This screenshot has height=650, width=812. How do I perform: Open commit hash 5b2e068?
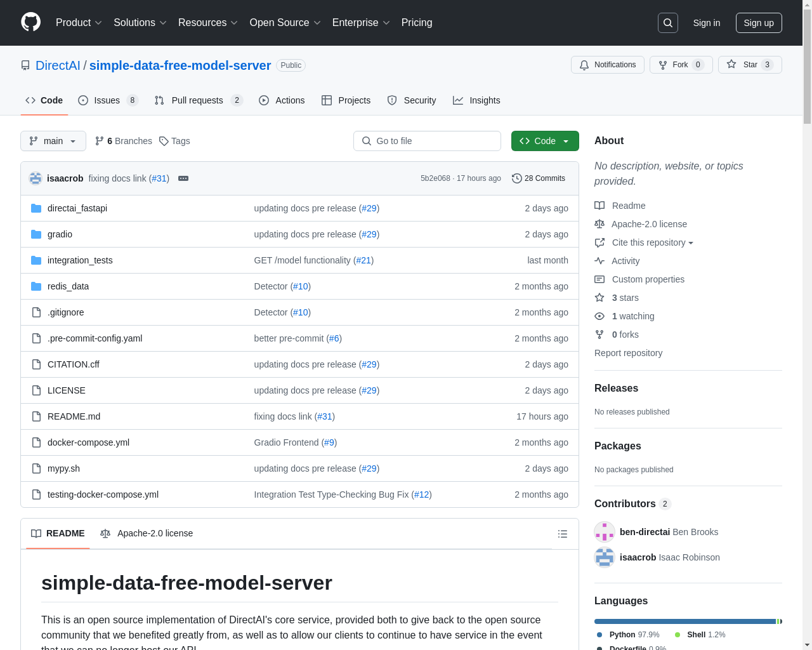(x=435, y=178)
